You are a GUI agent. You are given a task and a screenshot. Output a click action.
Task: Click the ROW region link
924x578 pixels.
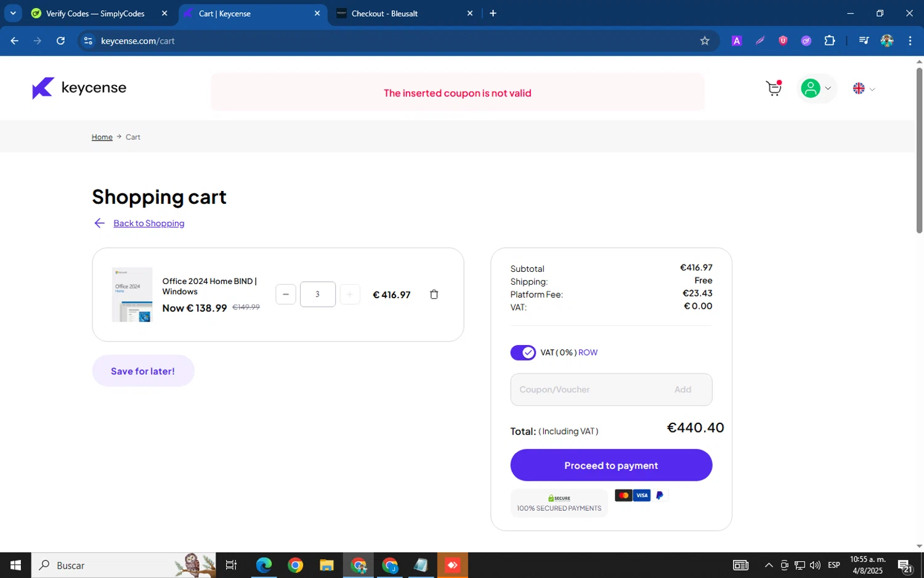pos(588,352)
